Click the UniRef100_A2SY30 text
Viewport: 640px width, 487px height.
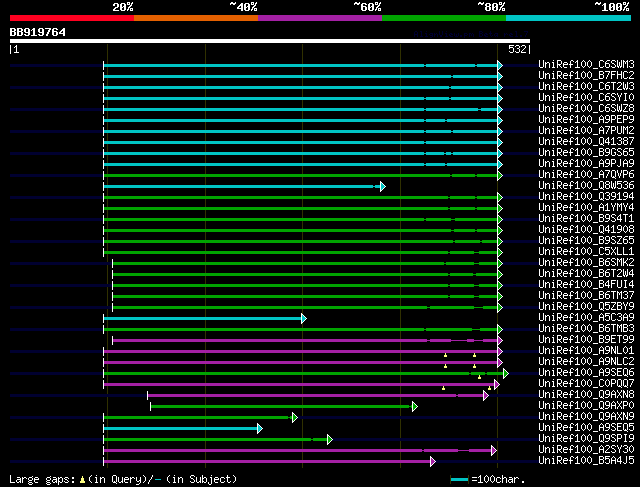pos(586,450)
